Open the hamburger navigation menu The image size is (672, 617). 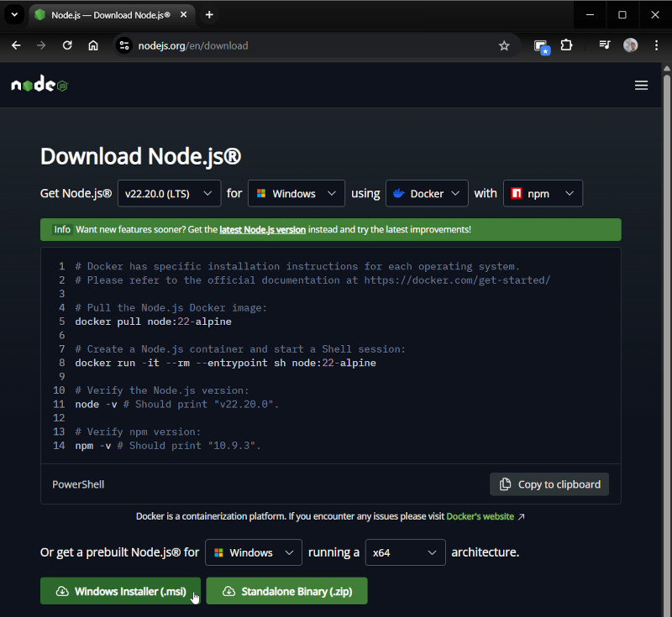(x=641, y=85)
